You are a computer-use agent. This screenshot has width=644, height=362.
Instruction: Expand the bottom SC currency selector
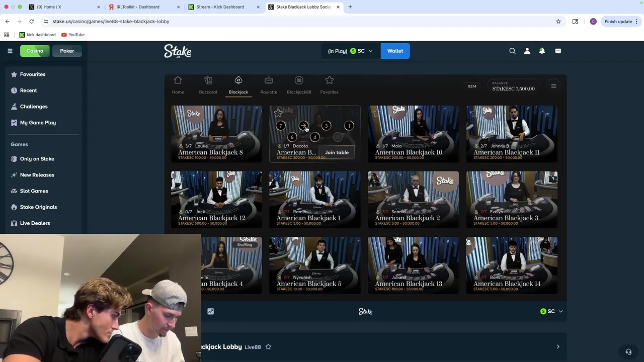[x=551, y=311]
